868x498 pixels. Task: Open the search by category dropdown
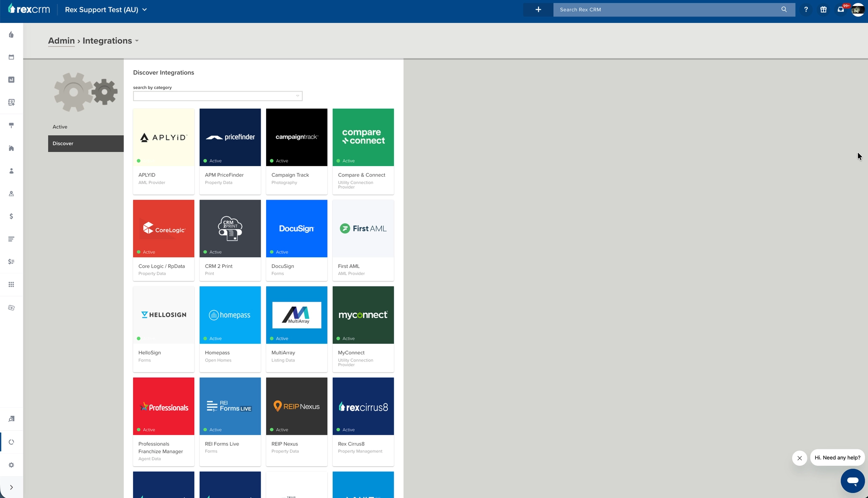click(x=218, y=96)
